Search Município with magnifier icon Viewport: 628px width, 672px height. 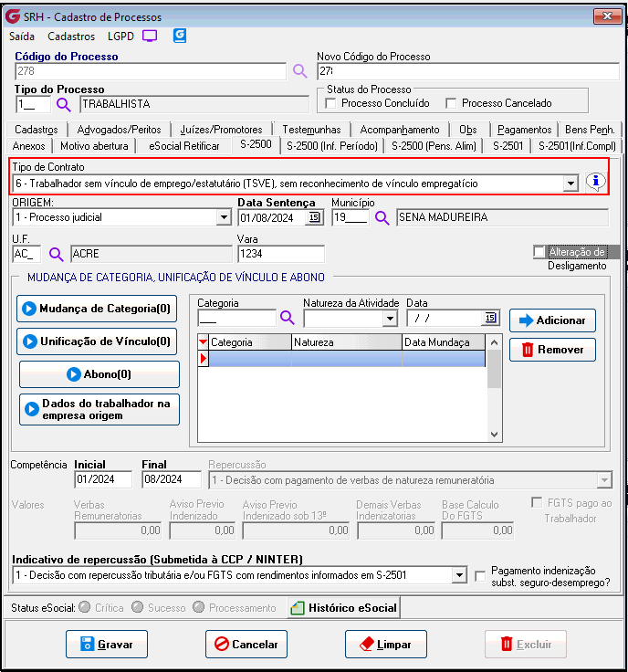[382, 217]
